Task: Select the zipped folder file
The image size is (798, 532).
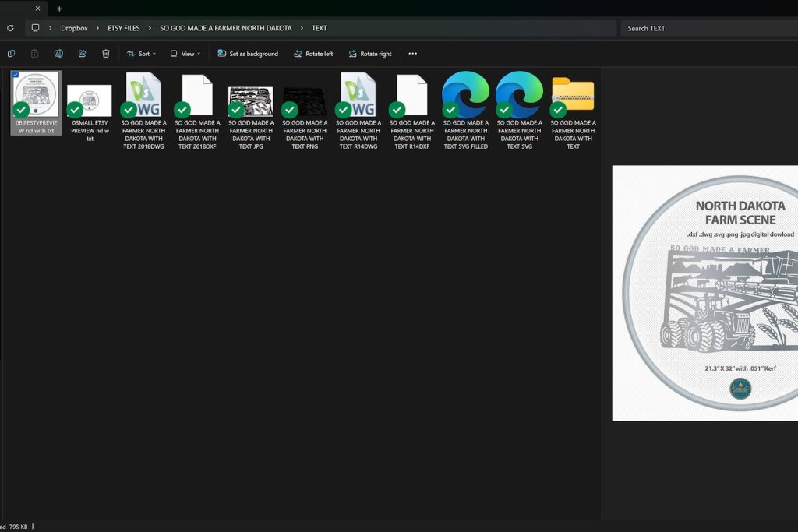Action: 573,95
